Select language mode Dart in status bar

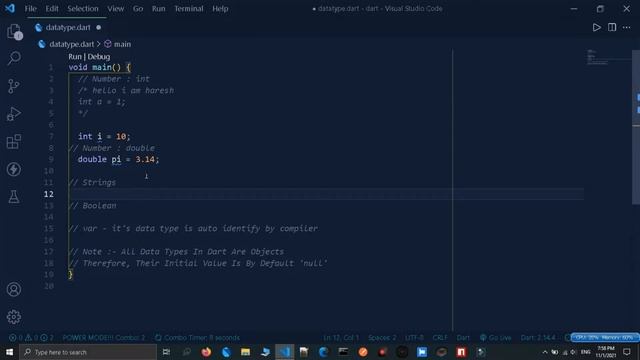(463, 338)
